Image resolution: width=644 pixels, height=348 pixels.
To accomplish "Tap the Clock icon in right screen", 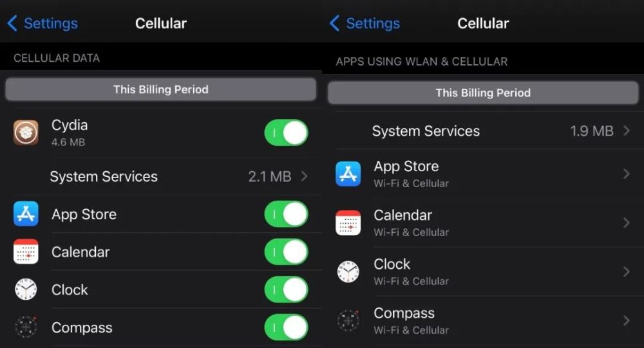I will coord(348,271).
